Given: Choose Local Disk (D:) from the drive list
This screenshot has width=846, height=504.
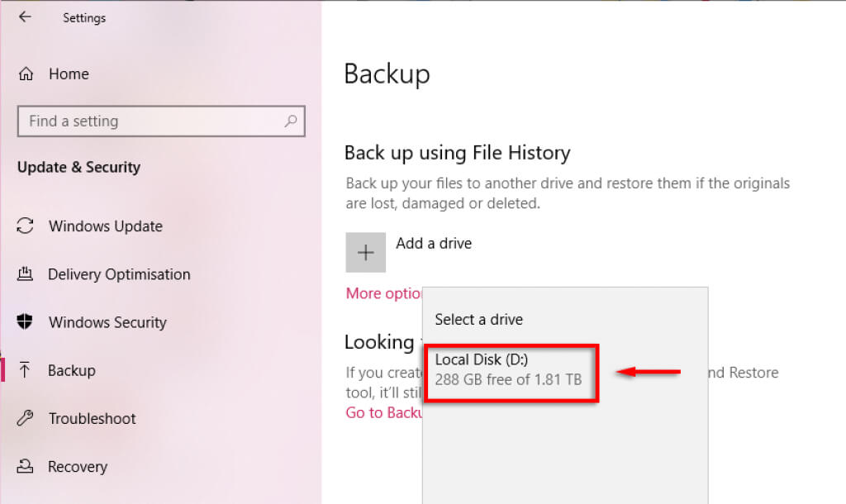Looking at the screenshot, I should pos(508,369).
